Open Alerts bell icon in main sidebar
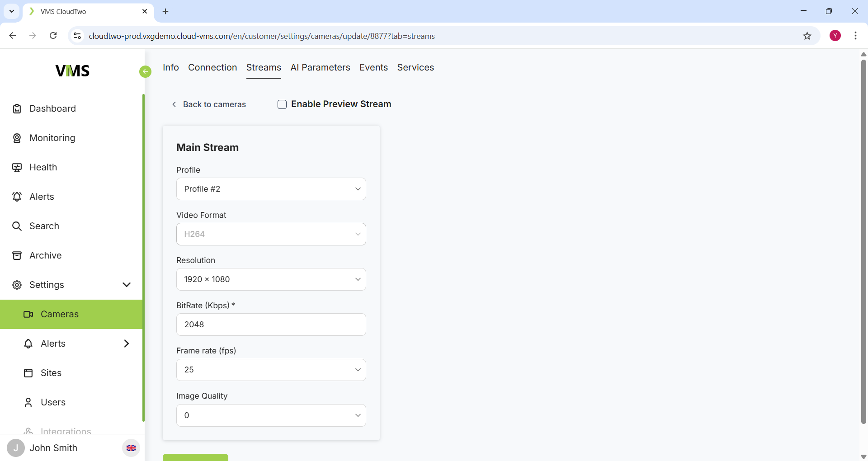This screenshot has width=868, height=461. 17,197
